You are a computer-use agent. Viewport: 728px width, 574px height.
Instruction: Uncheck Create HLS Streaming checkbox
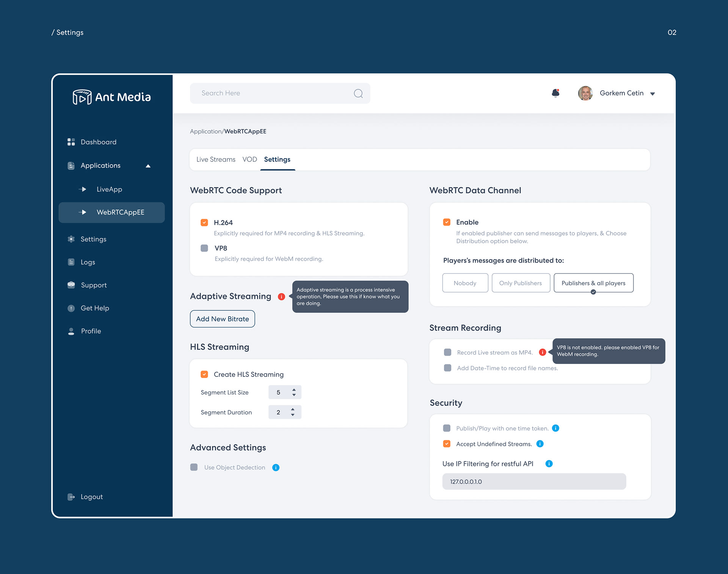coord(204,374)
